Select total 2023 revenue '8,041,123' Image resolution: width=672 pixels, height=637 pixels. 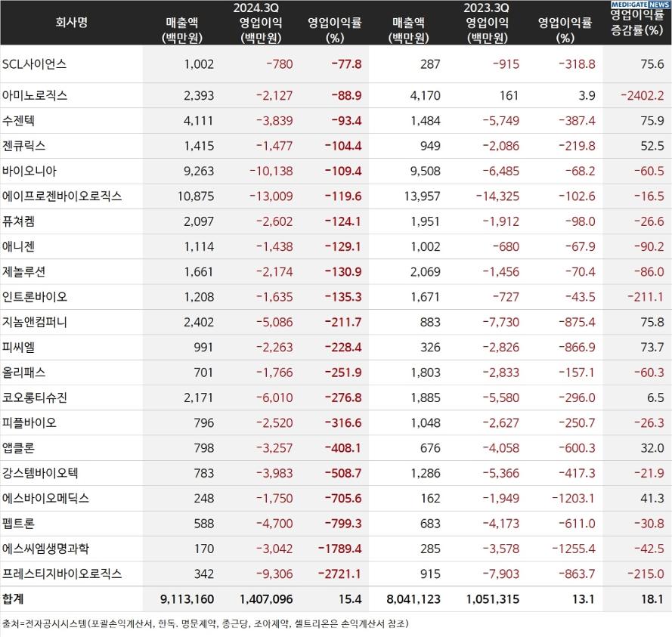413,599
